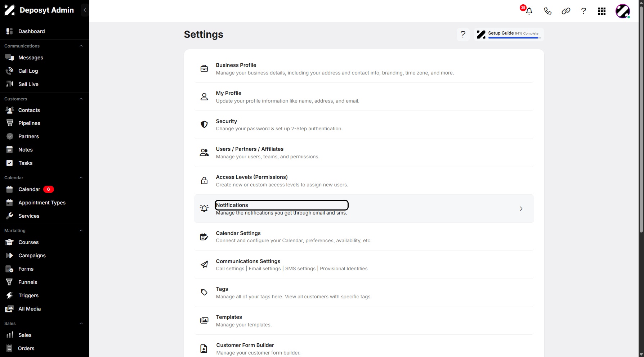Open the link icon in the top bar

pos(566,11)
